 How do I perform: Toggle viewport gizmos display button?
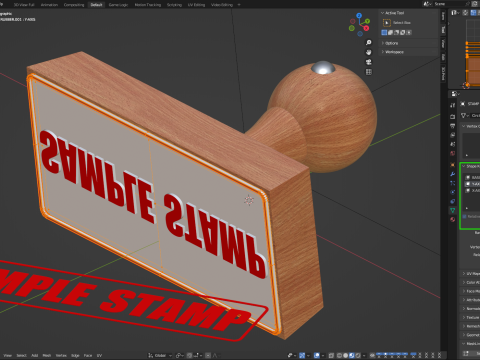tap(302, 355)
